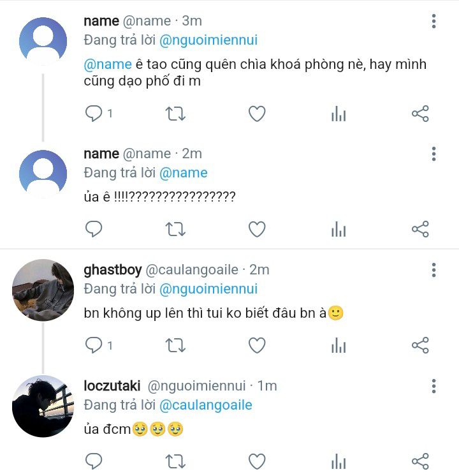Open more options for first tweet
The width and height of the screenshot is (459, 476).
coord(433,22)
